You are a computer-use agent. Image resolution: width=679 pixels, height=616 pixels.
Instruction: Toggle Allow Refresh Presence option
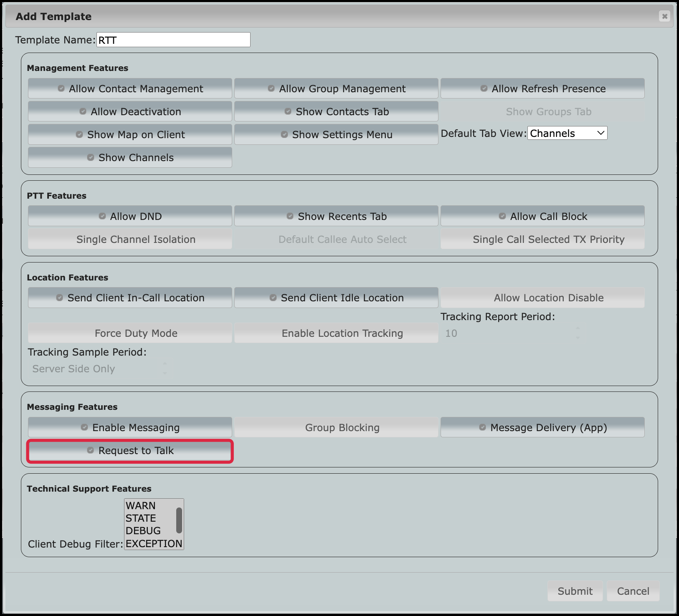tap(542, 89)
